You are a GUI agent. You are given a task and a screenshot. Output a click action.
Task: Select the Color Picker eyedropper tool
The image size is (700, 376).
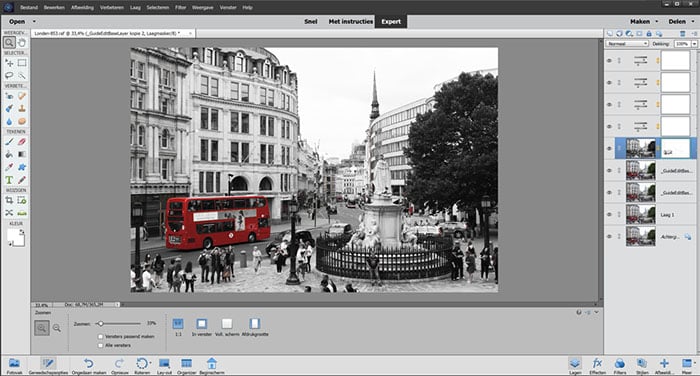click(9, 167)
